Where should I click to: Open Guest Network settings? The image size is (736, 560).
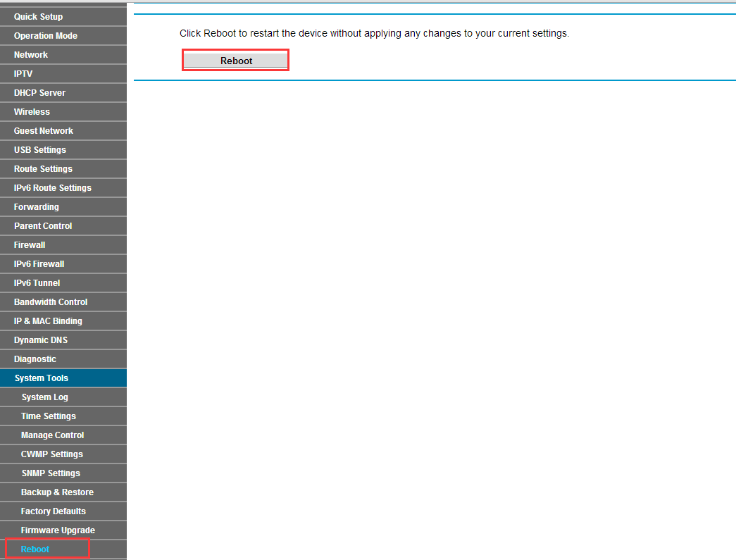click(63, 130)
